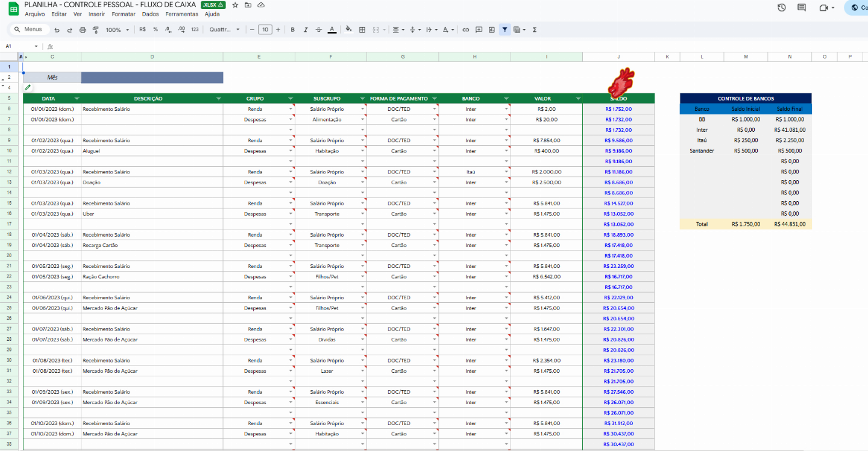This screenshot has height=451, width=868.
Task: Toggle italic text formatting
Action: point(306,30)
